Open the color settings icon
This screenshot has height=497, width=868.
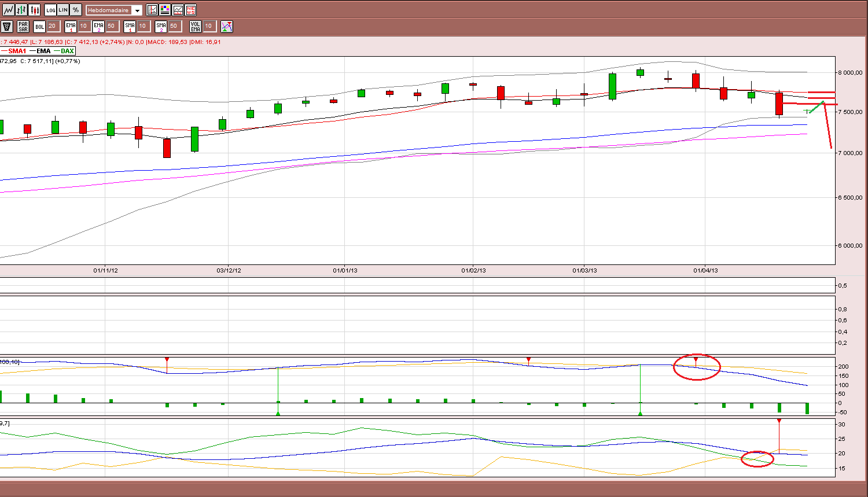(165, 10)
